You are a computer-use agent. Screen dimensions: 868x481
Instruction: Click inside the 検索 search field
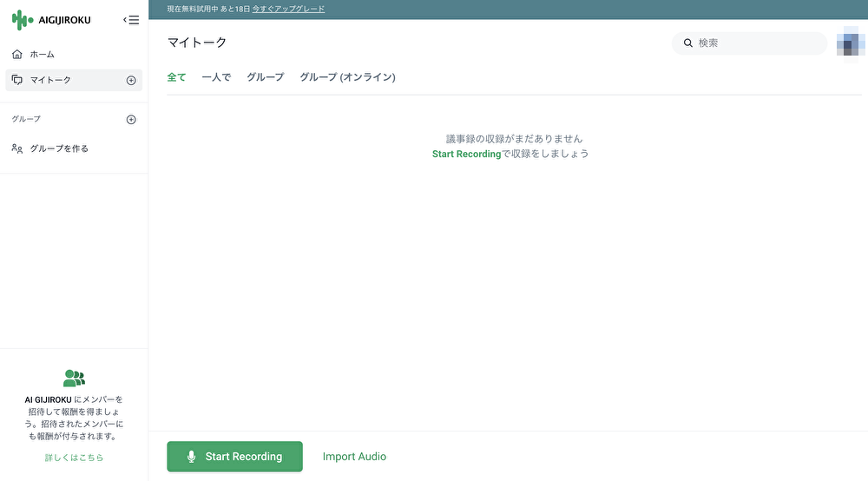click(x=750, y=43)
